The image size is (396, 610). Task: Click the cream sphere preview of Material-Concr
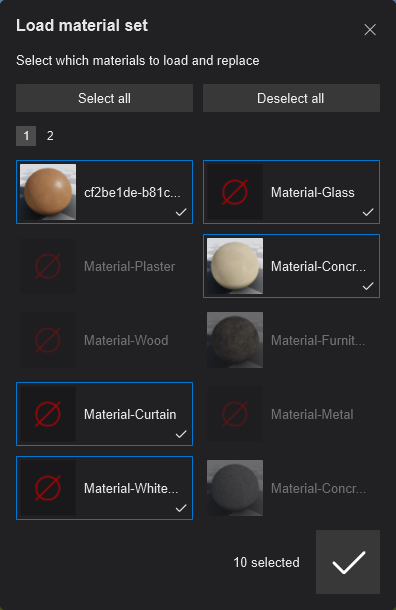click(235, 266)
